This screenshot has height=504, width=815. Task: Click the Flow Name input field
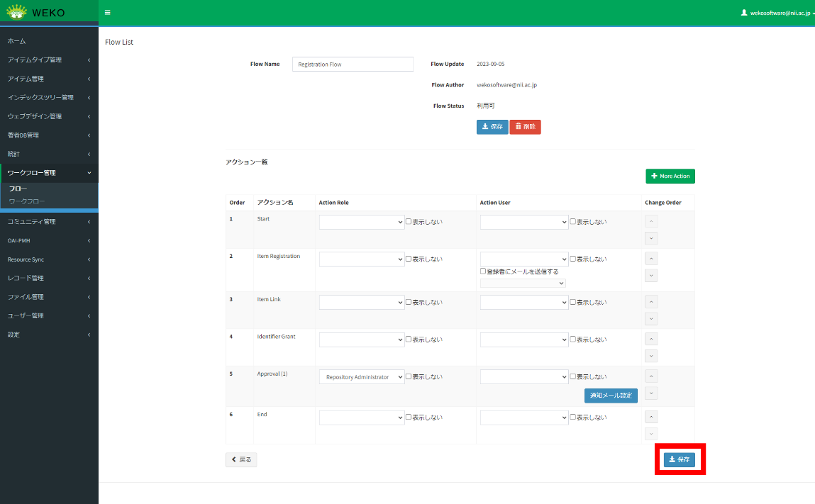[x=353, y=65]
